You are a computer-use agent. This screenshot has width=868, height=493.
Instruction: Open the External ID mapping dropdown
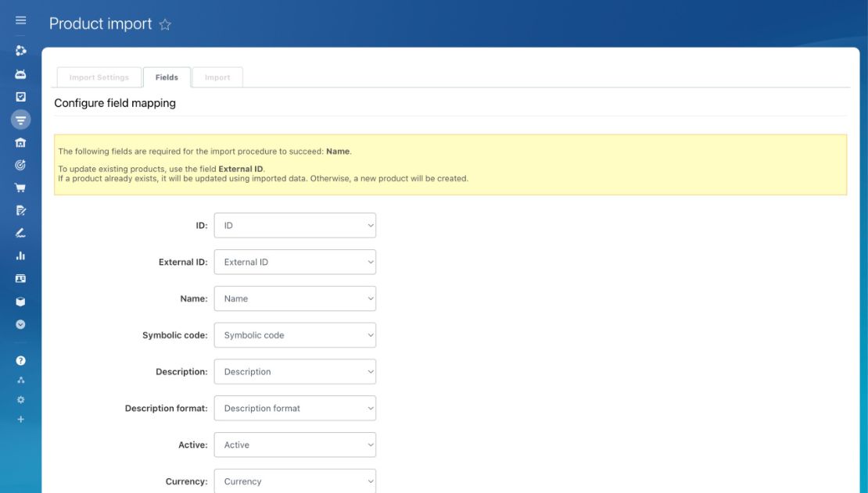pos(295,263)
